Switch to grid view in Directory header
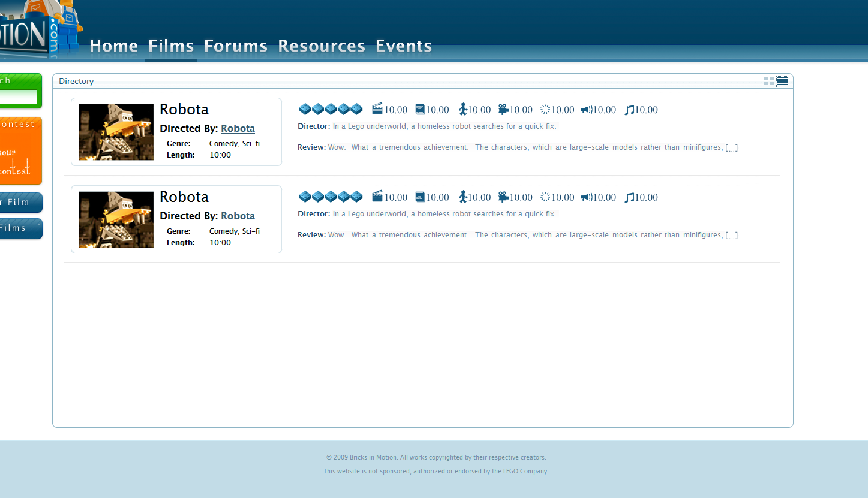868x498 pixels. point(768,81)
